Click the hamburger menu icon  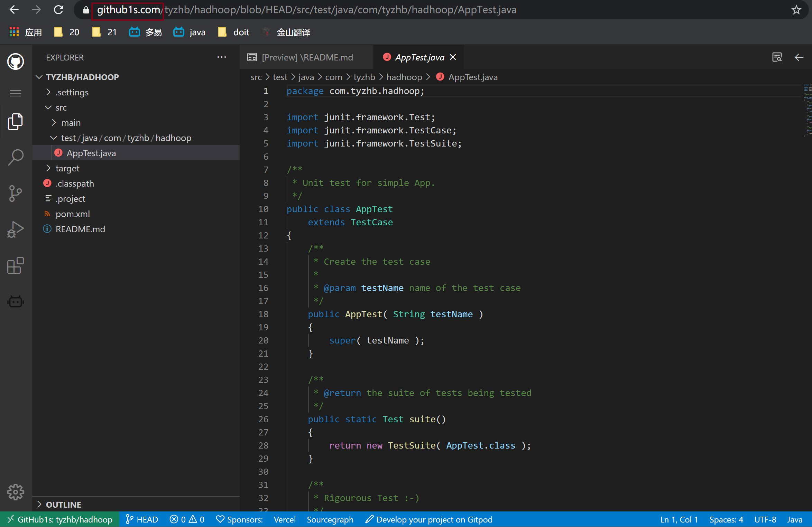click(16, 93)
